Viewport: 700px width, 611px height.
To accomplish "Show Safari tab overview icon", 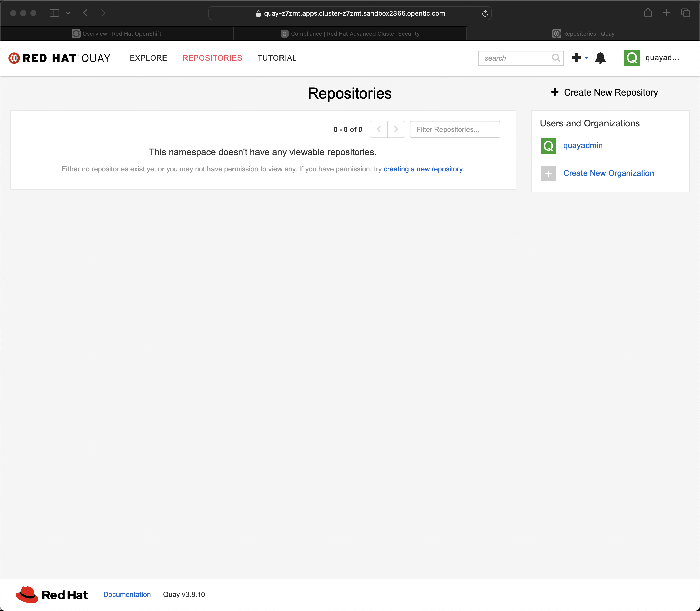I will 685,13.
